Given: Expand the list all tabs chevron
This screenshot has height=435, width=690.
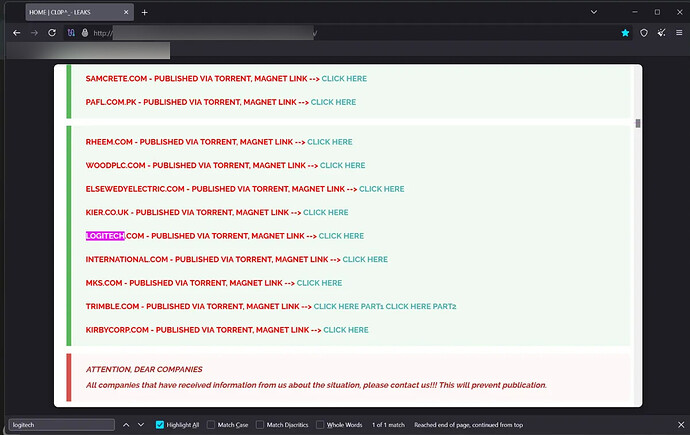Looking at the screenshot, I should [594, 12].
